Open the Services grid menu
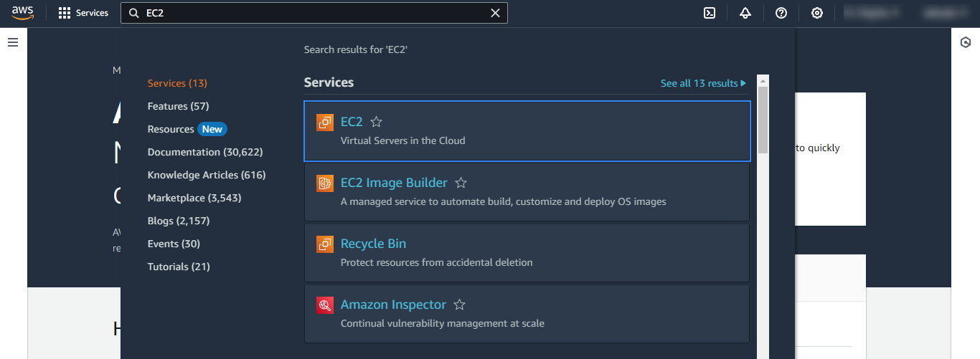 pos(83,13)
